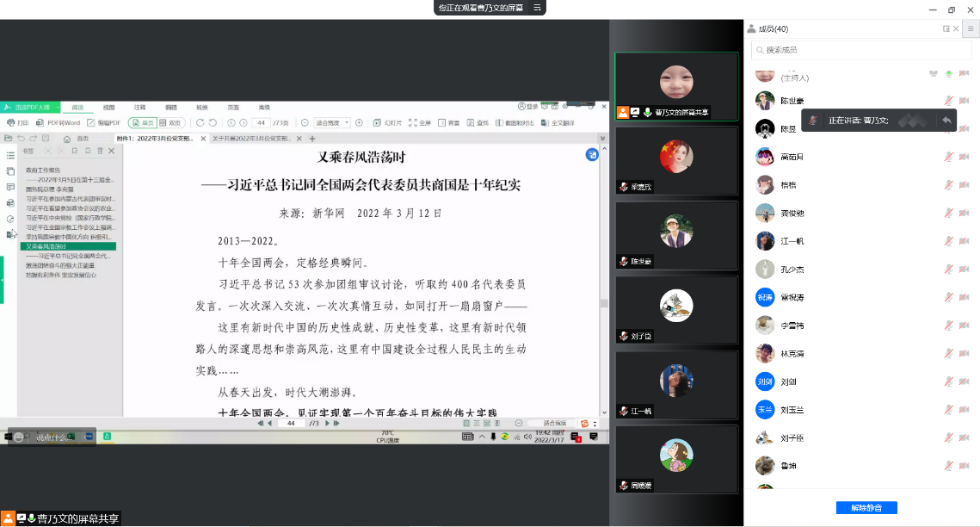Click the zoom in plus button
Viewport: 980px width, 527px height.
tap(359, 122)
